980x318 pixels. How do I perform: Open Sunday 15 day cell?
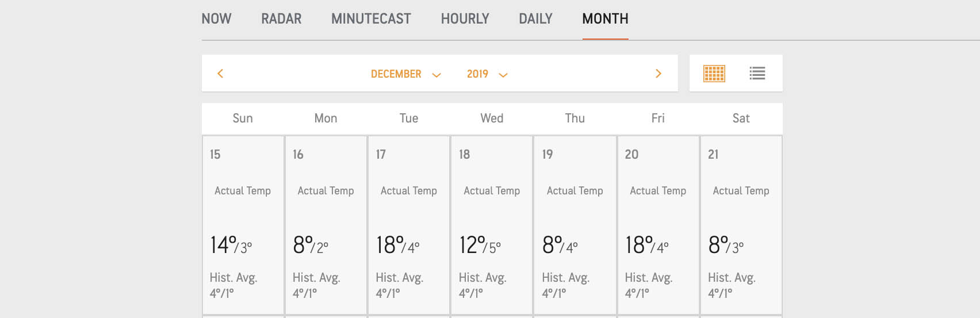(243, 225)
